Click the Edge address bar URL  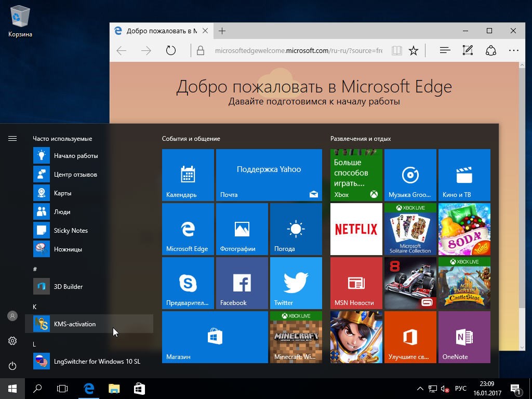(x=299, y=50)
